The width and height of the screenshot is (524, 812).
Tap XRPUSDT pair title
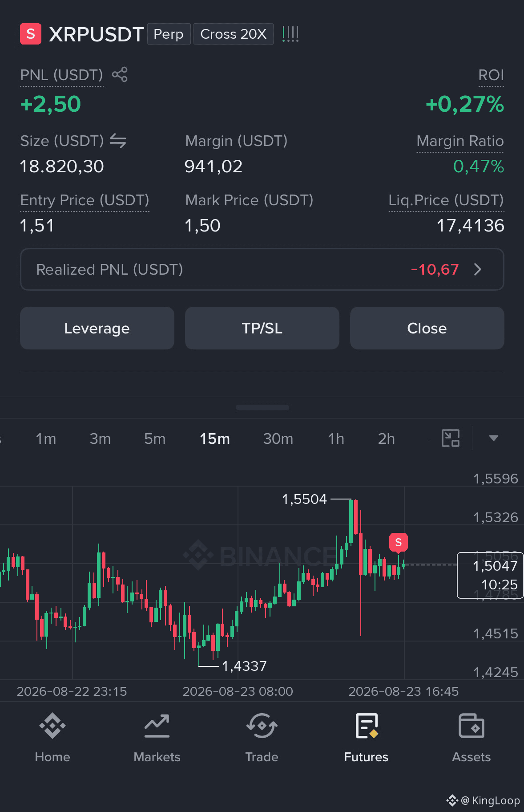click(96, 34)
